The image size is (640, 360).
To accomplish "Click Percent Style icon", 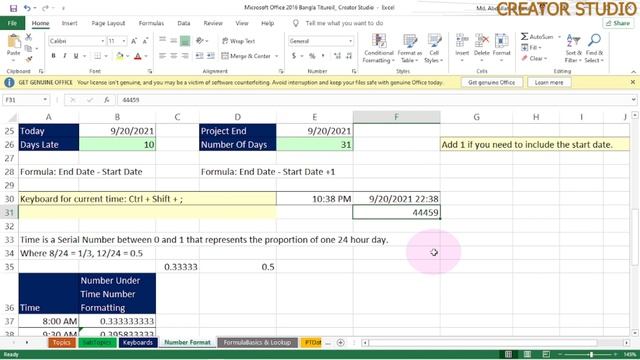I will pos(312,56).
